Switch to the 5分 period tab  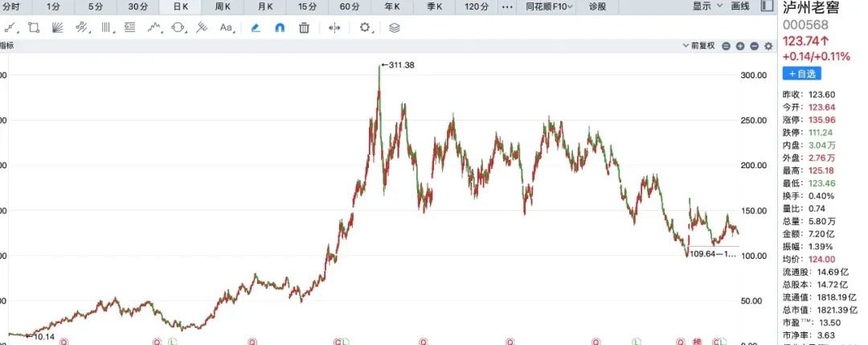(95, 6)
